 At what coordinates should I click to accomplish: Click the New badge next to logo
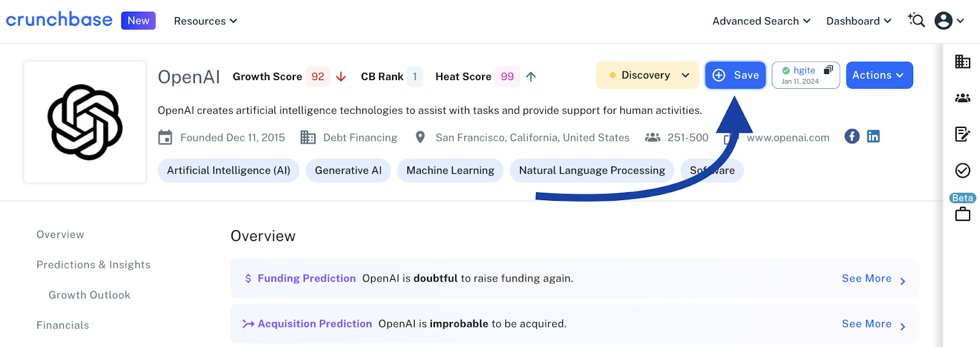[138, 20]
